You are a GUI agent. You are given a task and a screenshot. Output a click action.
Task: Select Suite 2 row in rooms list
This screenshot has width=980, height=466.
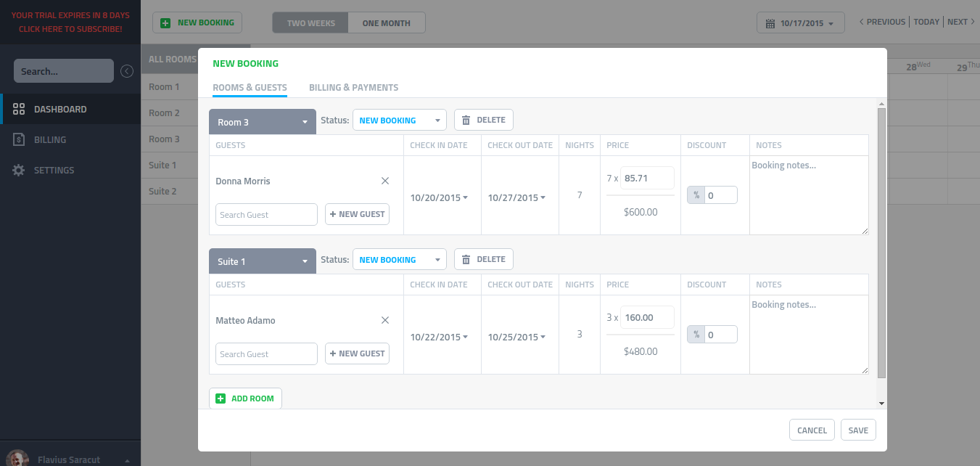click(x=169, y=192)
